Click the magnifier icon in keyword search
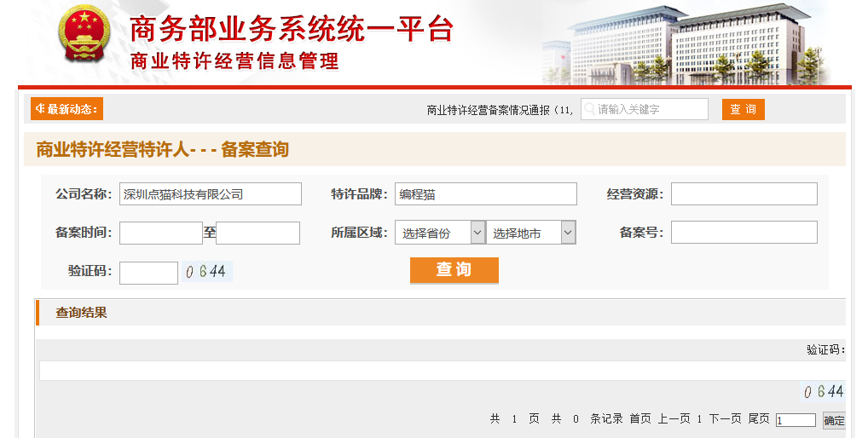The height and width of the screenshot is (438, 868). click(590, 109)
